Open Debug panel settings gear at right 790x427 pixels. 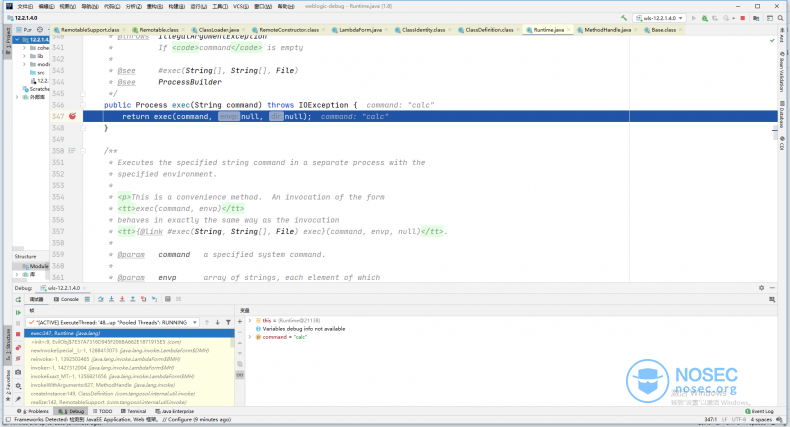(x=761, y=288)
